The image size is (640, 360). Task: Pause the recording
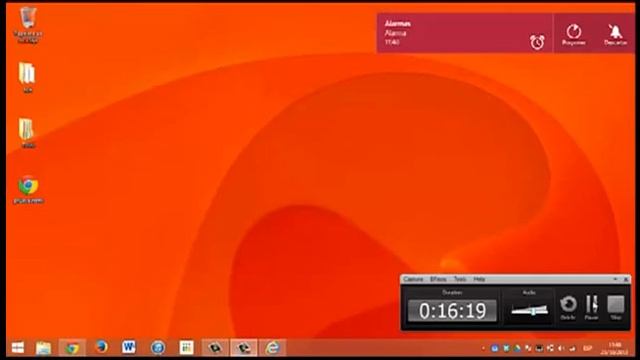(591, 307)
